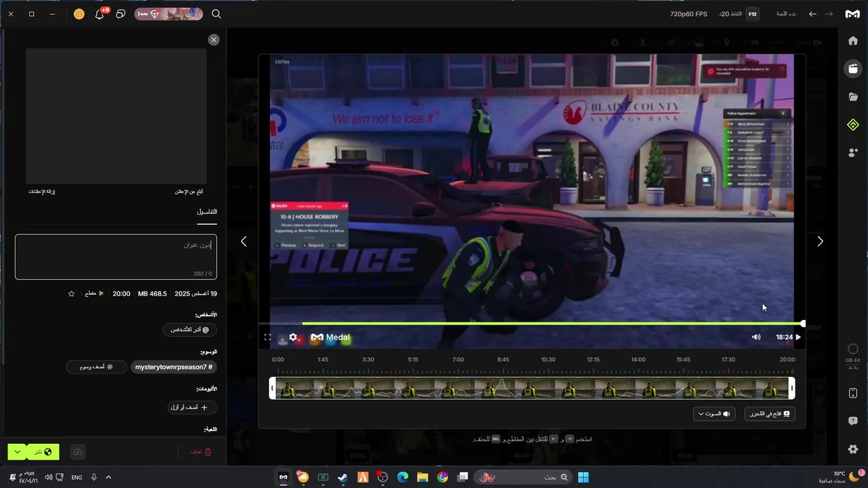This screenshot has height=488, width=868.
Task: Open the search magnifier in title bar
Action: pos(216,14)
